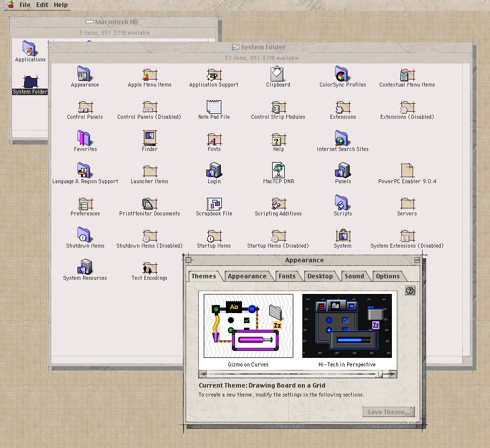
Task: Select the Extensions (Disabled) folder
Action: (407, 107)
